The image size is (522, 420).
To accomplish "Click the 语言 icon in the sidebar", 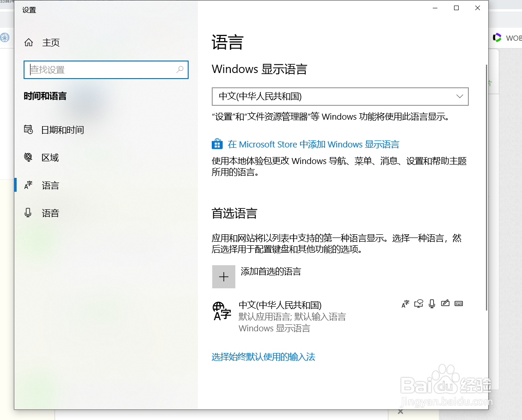I will [28, 185].
